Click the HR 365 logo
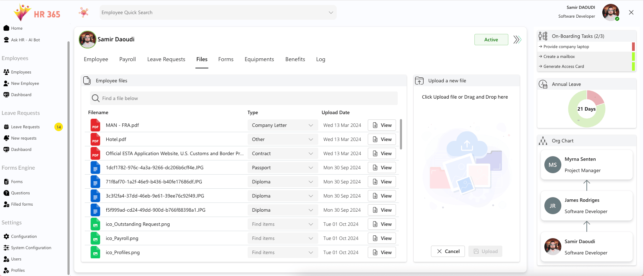The height and width of the screenshot is (276, 644). [37, 13]
